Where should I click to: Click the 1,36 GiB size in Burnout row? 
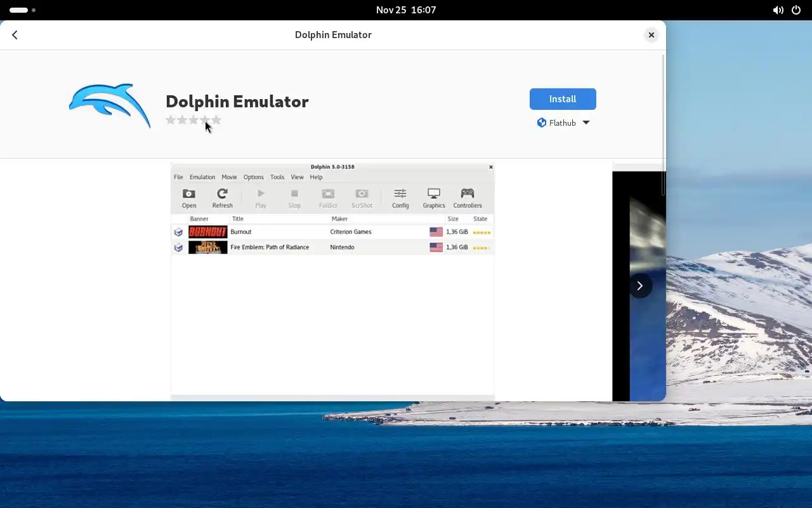(457, 232)
